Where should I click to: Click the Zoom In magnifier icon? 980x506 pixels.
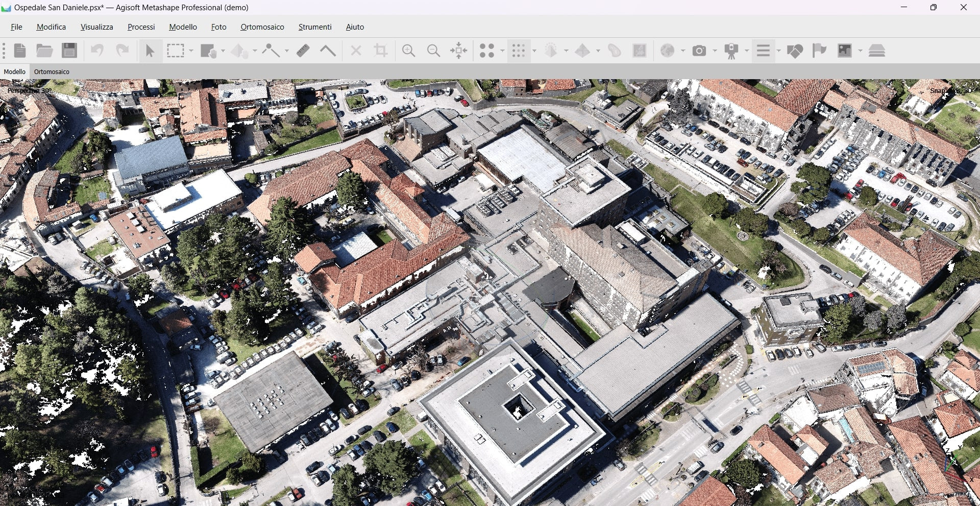408,51
